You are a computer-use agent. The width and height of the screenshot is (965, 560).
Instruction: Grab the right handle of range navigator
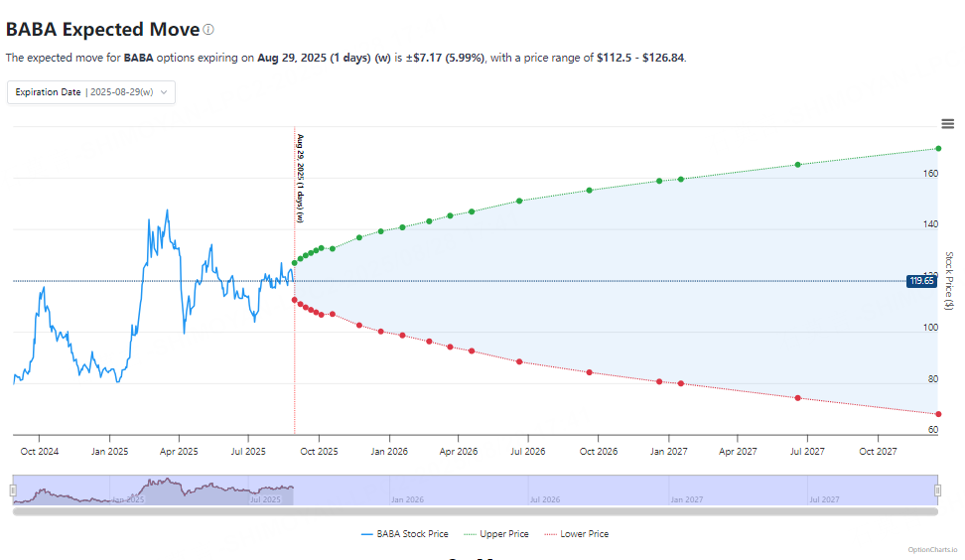pos(938,490)
